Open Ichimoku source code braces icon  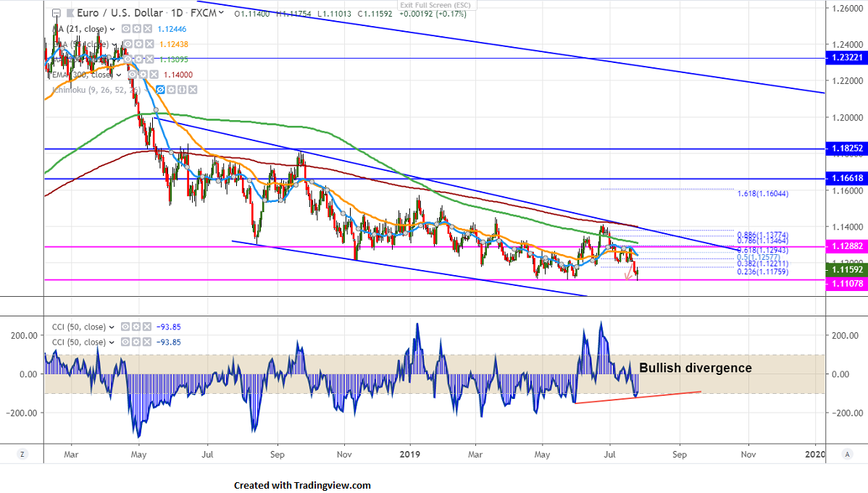(x=183, y=90)
